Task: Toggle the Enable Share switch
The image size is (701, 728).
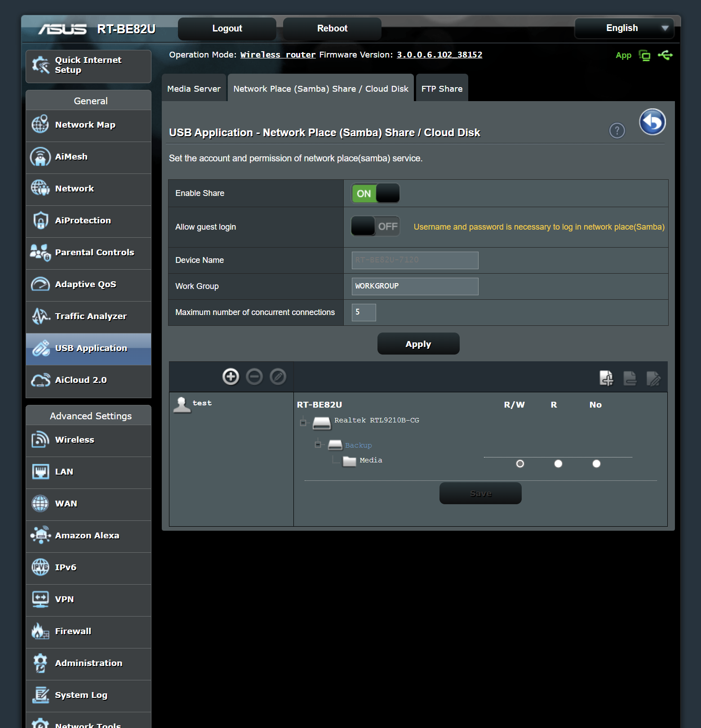Action: pos(375,193)
